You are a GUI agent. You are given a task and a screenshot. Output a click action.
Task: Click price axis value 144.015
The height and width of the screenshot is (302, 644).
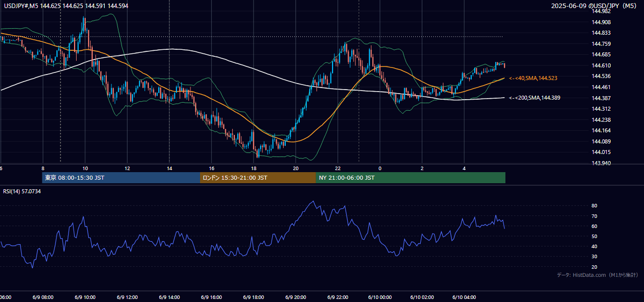coord(601,152)
